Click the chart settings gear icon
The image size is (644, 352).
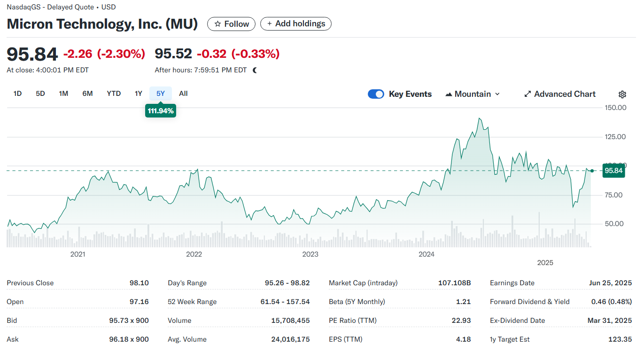622,94
